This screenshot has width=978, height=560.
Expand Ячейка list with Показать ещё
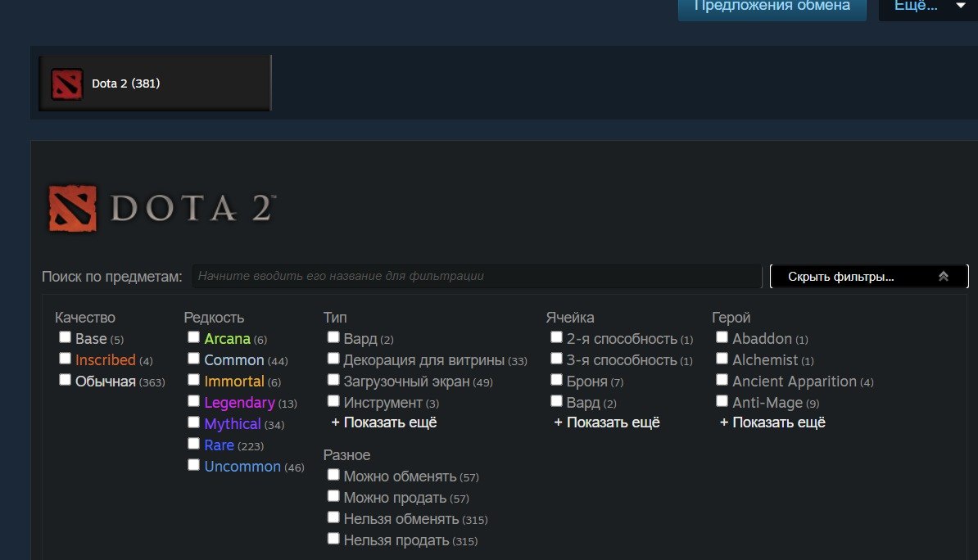pos(607,422)
